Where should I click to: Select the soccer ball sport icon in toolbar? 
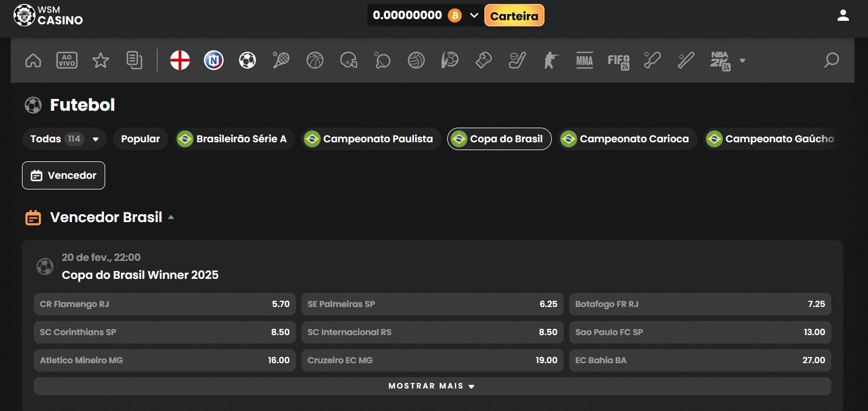pos(248,60)
